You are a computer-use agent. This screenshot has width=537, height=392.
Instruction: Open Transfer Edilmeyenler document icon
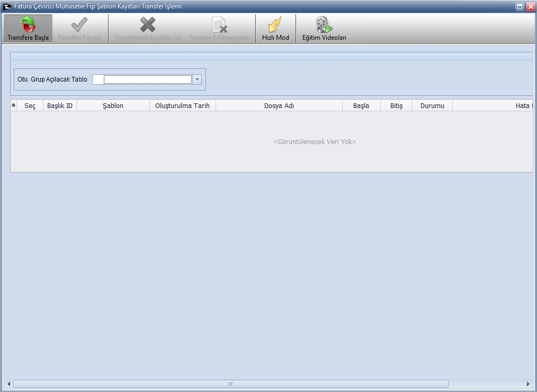(219, 24)
